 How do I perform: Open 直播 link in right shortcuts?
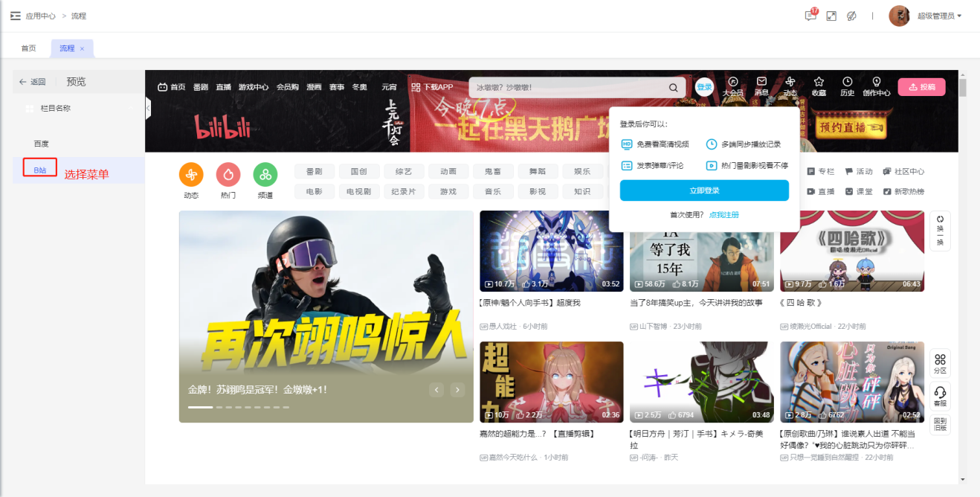click(821, 191)
